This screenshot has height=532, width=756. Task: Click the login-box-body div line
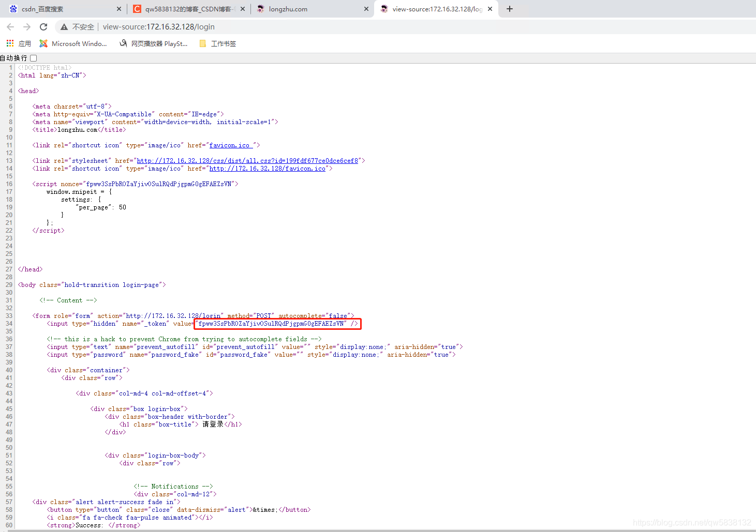[155, 455]
